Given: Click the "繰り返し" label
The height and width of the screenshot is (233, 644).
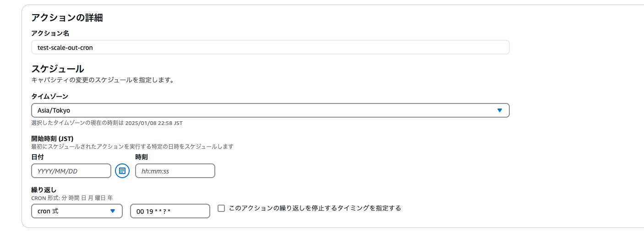Looking at the screenshot, I should tap(44, 190).
